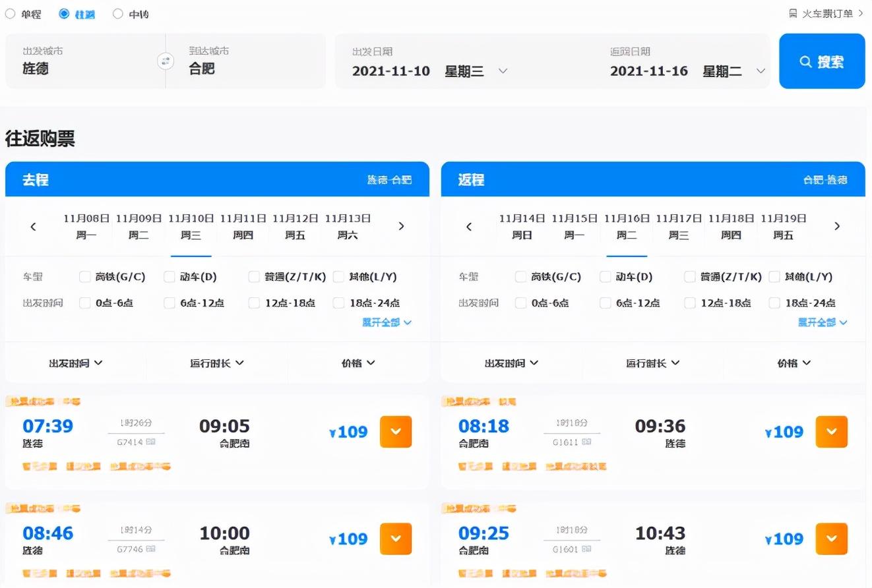
Task: Go to previous dates in return panel
Action: pyautogui.click(x=469, y=227)
